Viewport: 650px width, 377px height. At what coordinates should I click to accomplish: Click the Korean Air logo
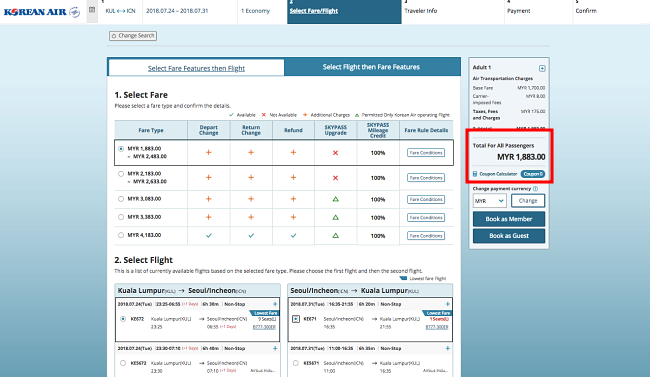(x=41, y=12)
